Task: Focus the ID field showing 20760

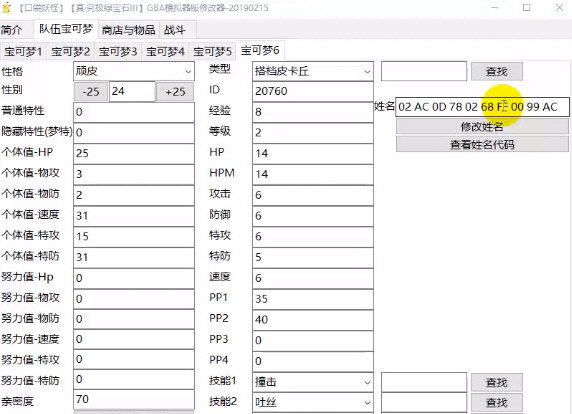Action: tap(313, 91)
